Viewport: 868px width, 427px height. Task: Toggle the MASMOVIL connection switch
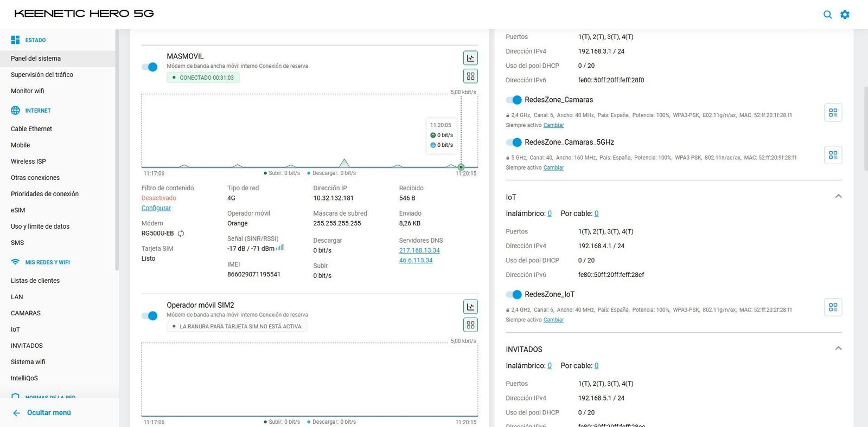[150, 67]
